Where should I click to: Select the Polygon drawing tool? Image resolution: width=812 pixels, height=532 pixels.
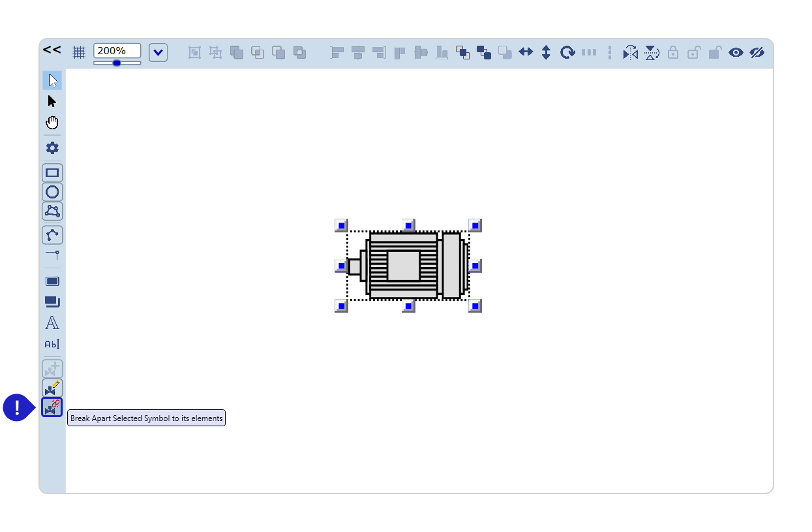tap(52, 211)
